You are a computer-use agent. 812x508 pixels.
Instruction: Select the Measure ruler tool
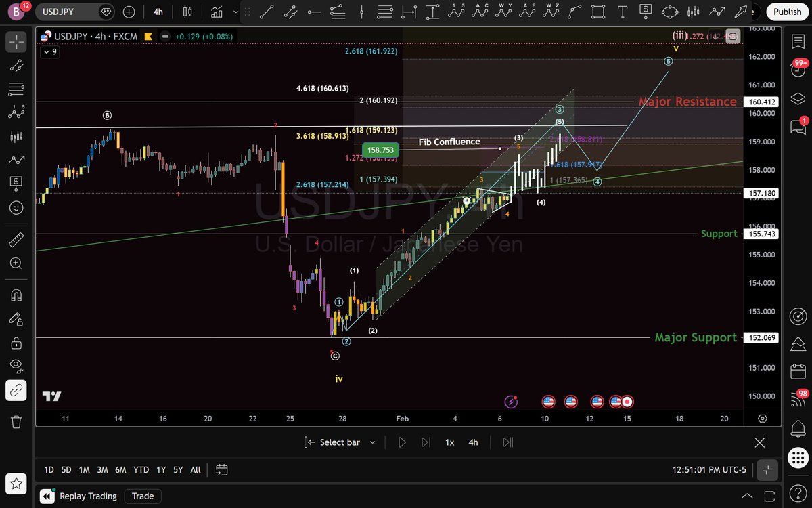pyautogui.click(x=17, y=240)
